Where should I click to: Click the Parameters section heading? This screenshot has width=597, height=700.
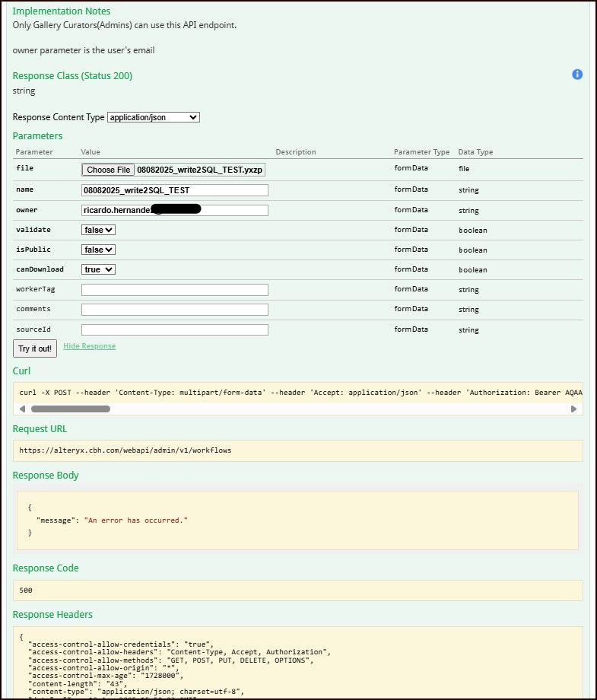pyautogui.click(x=37, y=135)
